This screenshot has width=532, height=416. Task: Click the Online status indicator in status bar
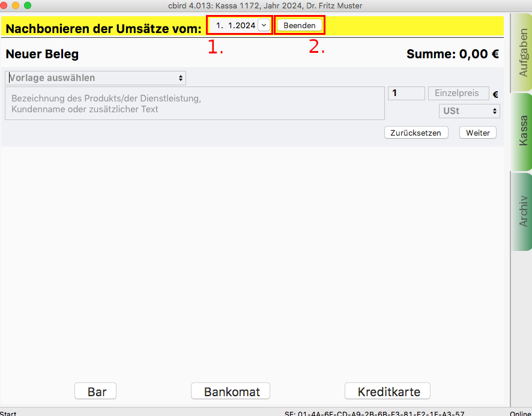(x=520, y=413)
